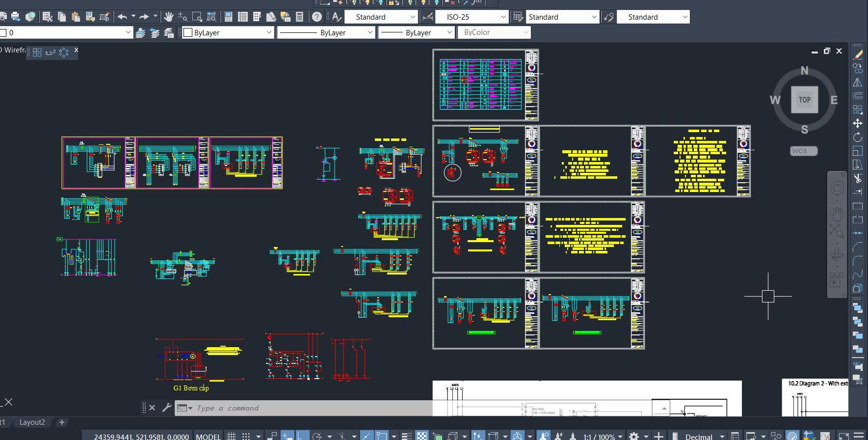This screenshot has height=440, width=868.
Task: Open the ByLayer color control swatch dropdown
Action: click(x=228, y=33)
